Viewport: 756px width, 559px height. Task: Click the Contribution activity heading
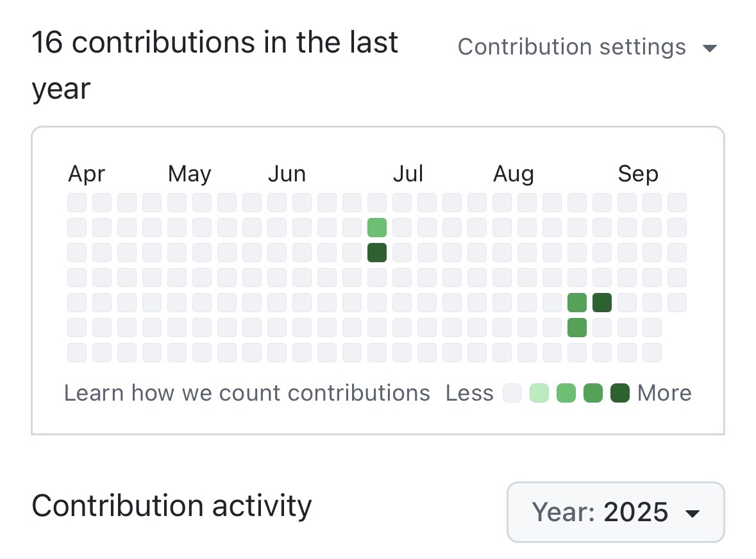coord(172,506)
